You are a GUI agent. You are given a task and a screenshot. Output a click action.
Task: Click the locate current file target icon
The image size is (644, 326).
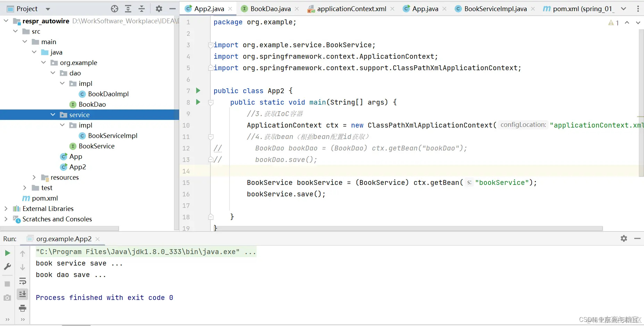point(115,9)
